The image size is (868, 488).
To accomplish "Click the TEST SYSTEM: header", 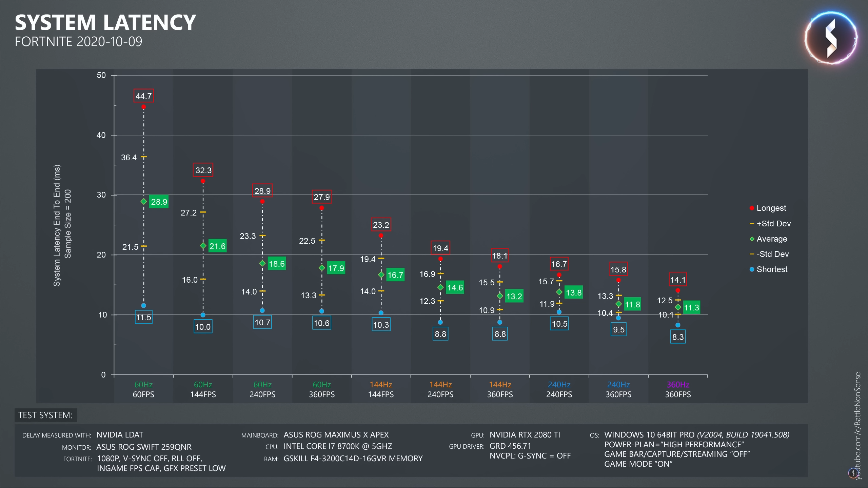I will click(x=45, y=415).
